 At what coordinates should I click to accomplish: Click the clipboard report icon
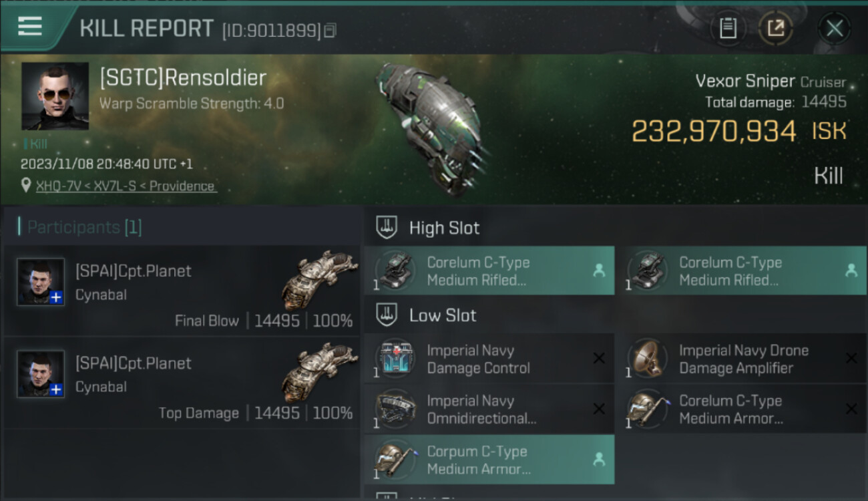(728, 28)
